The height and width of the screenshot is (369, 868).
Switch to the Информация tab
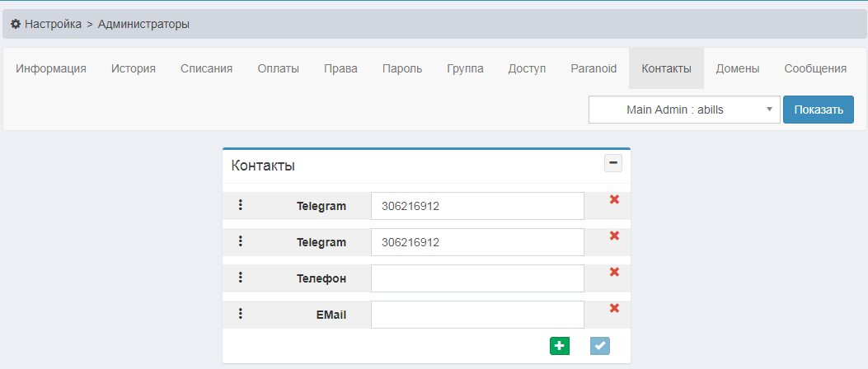click(x=51, y=68)
